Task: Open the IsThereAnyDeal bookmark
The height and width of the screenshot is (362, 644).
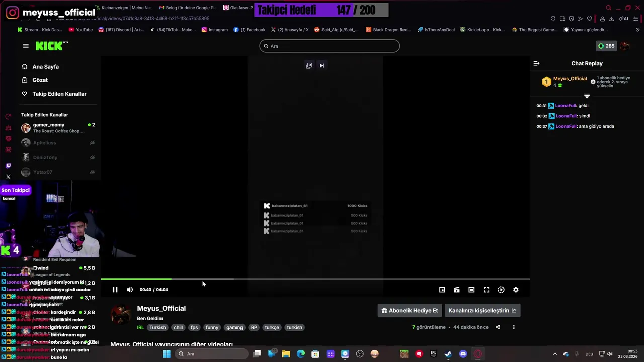Action: (436, 30)
